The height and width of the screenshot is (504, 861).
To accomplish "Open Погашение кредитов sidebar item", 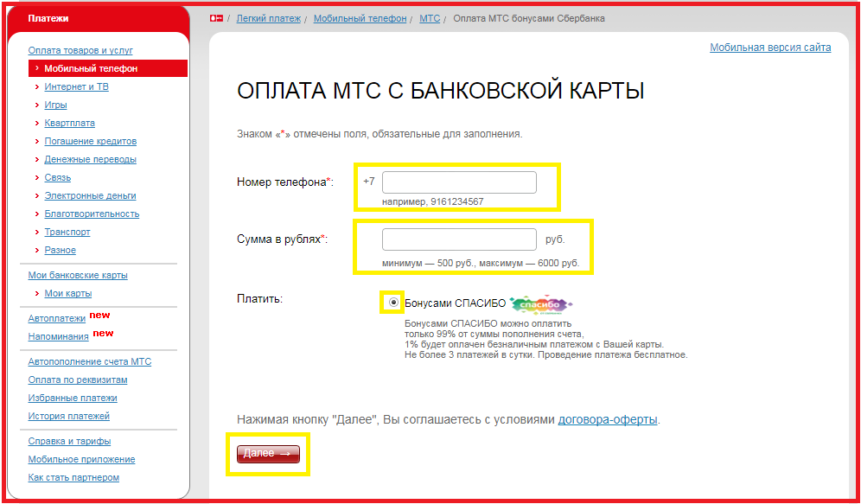I will coord(91,141).
